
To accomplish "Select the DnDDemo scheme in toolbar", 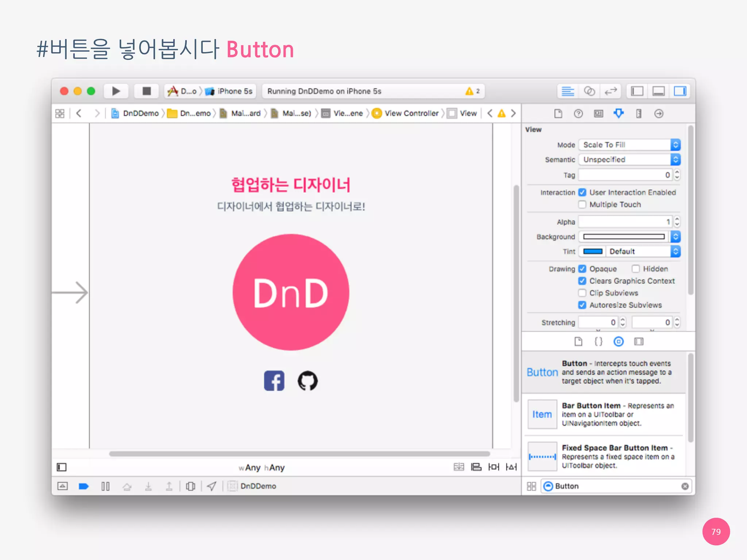I will point(182,91).
